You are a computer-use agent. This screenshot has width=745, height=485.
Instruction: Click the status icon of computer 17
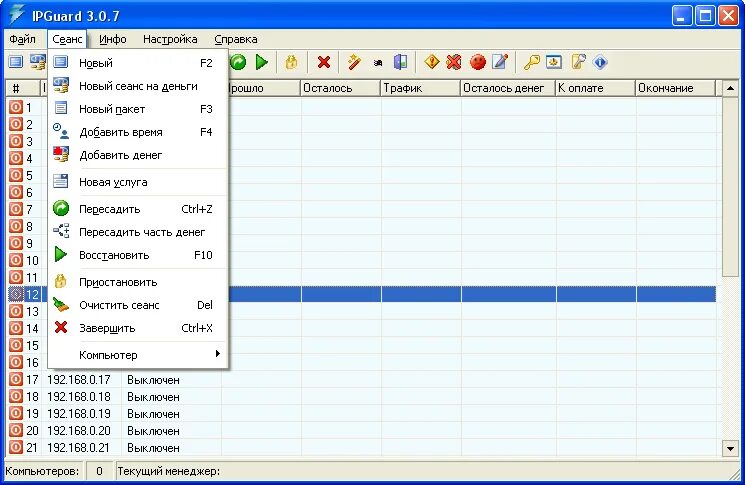click(x=16, y=380)
